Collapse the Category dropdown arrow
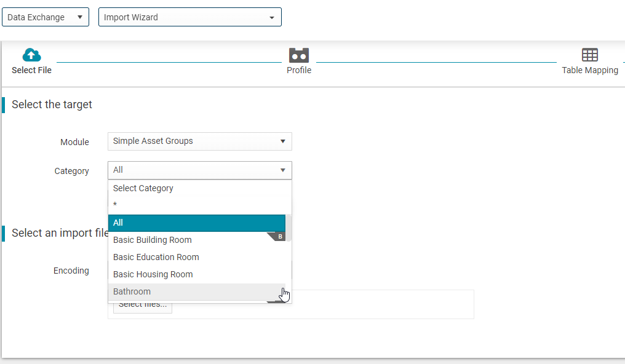This screenshot has width=625, height=364. coord(282,170)
